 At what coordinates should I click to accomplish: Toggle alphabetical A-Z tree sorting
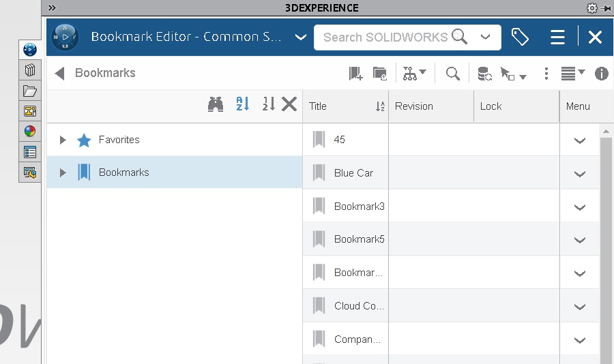click(243, 104)
